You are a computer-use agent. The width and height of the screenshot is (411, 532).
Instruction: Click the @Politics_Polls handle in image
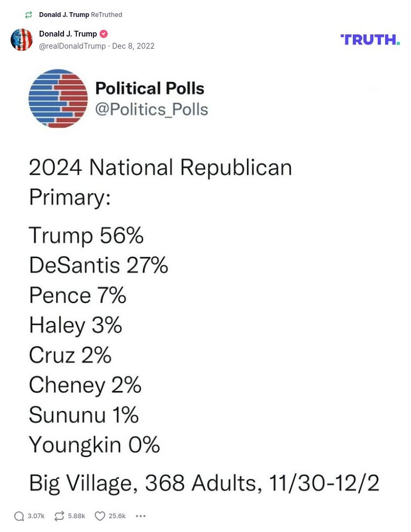coord(151,110)
